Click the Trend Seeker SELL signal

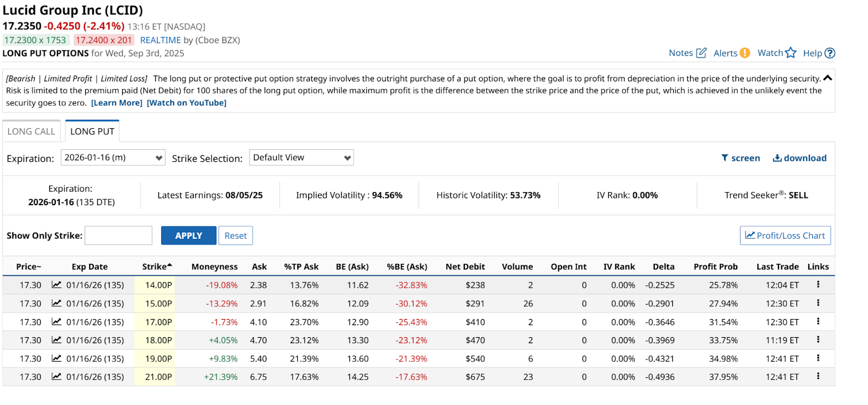coord(798,195)
